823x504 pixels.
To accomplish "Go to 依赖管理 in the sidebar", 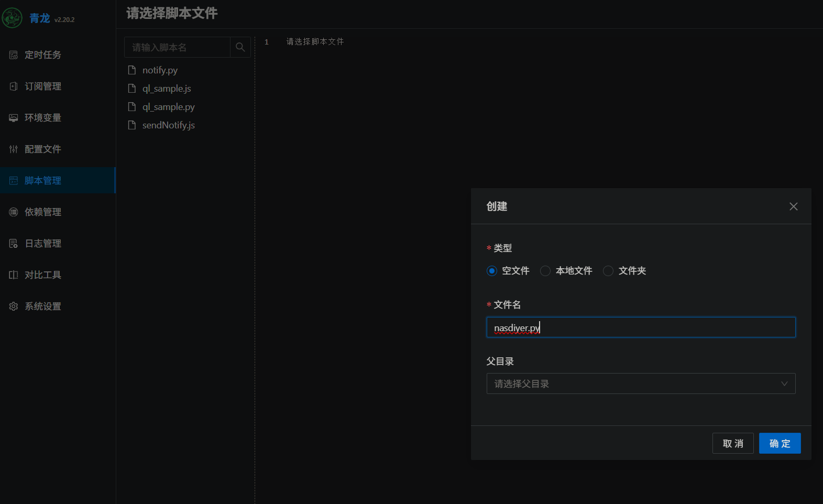I will [43, 212].
